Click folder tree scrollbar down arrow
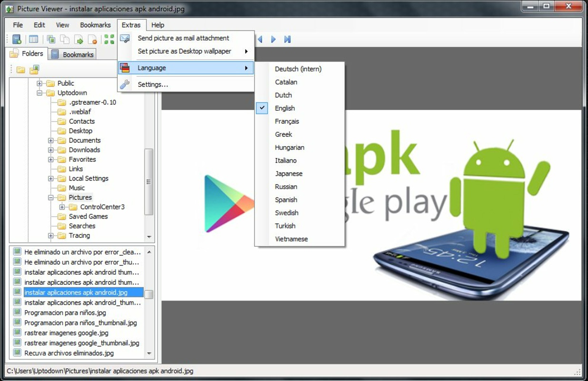Image resolution: width=588 pixels, height=381 pixels. pyautogui.click(x=149, y=237)
